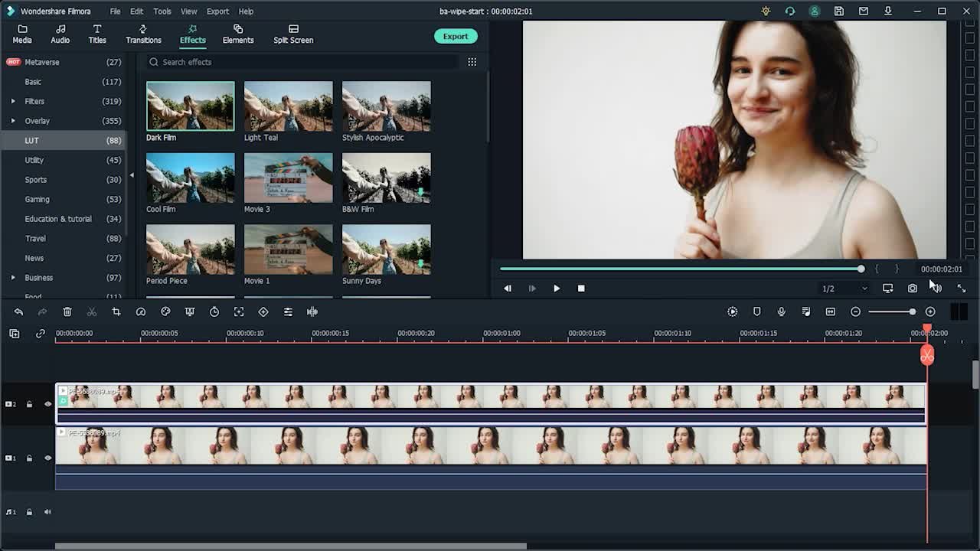Take a snapshot of the preview
Image resolution: width=980 pixels, height=551 pixels.
[913, 289]
